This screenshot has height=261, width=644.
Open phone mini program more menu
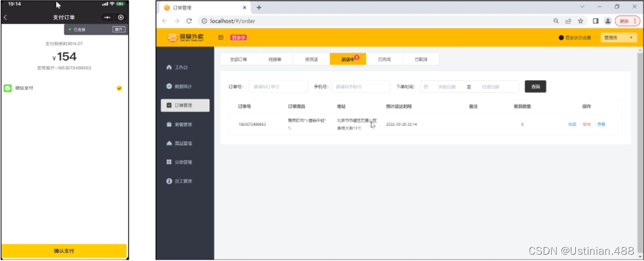[107, 17]
